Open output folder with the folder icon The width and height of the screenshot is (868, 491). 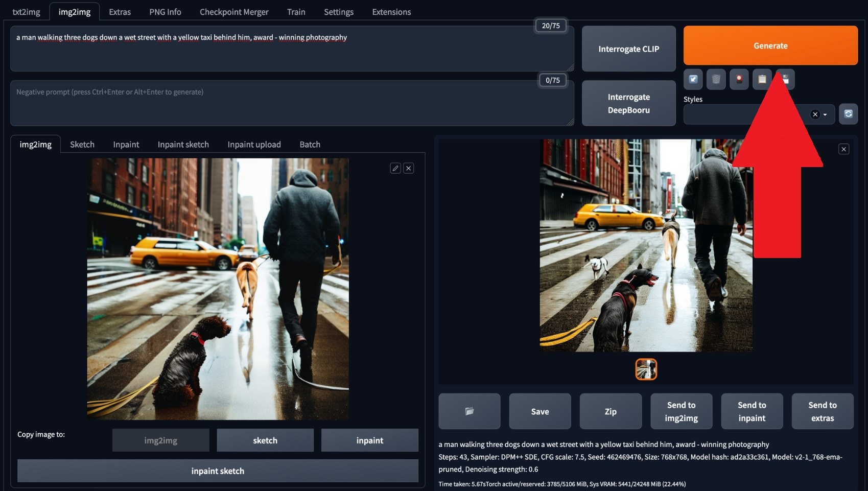pos(469,411)
